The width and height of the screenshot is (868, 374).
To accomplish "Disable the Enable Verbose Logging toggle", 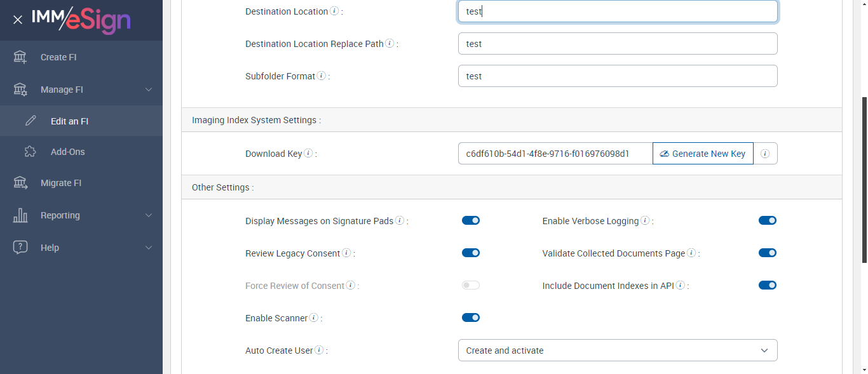I will 768,220.
